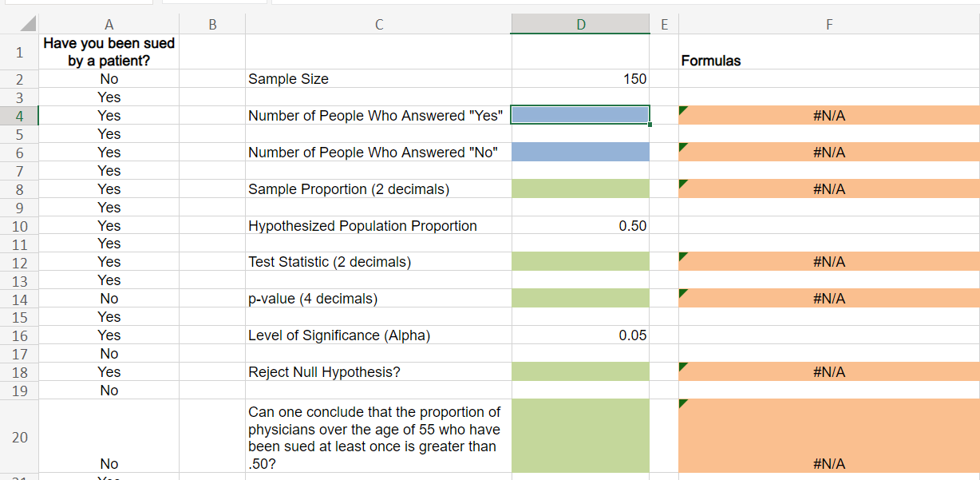Click the green error indicator on cell F14
The width and height of the screenshot is (980, 480).
682,292
